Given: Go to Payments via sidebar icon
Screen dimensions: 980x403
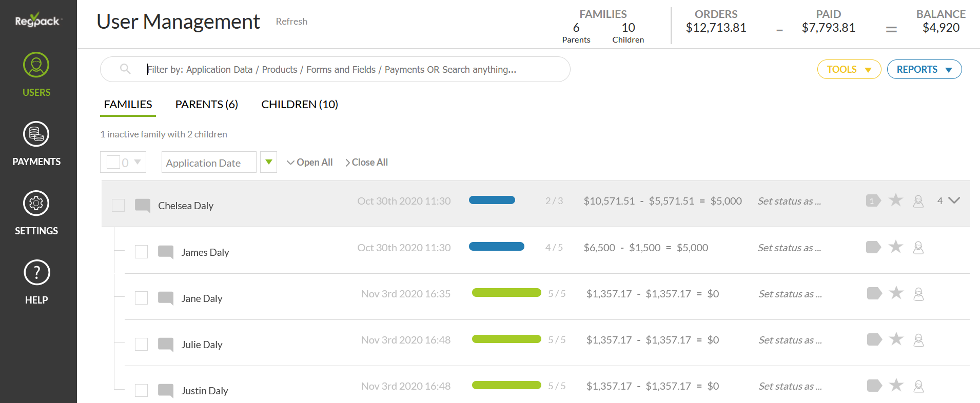Looking at the screenshot, I should 36,134.
